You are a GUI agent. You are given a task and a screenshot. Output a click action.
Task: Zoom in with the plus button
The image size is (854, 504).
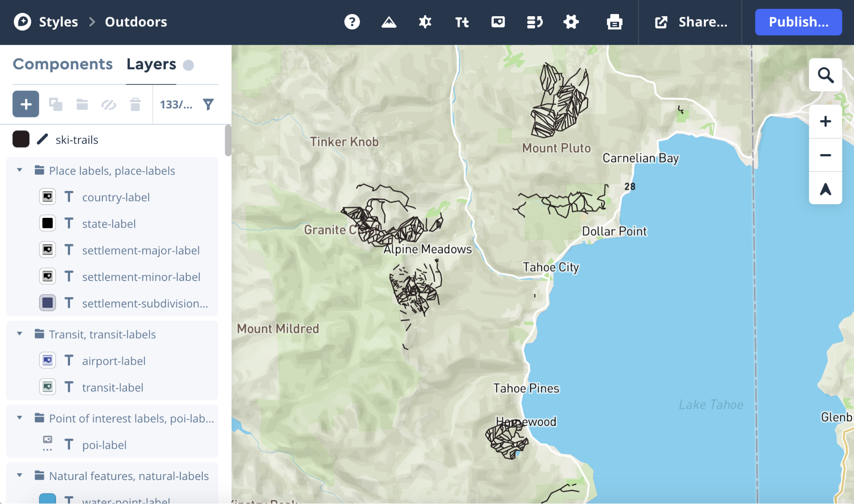pyautogui.click(x=825, y=121)
